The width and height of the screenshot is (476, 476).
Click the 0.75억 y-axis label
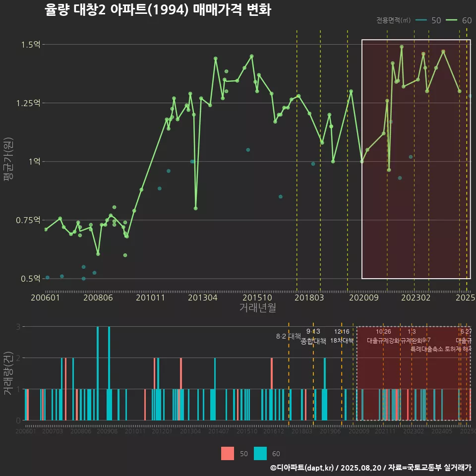(28, 220)
